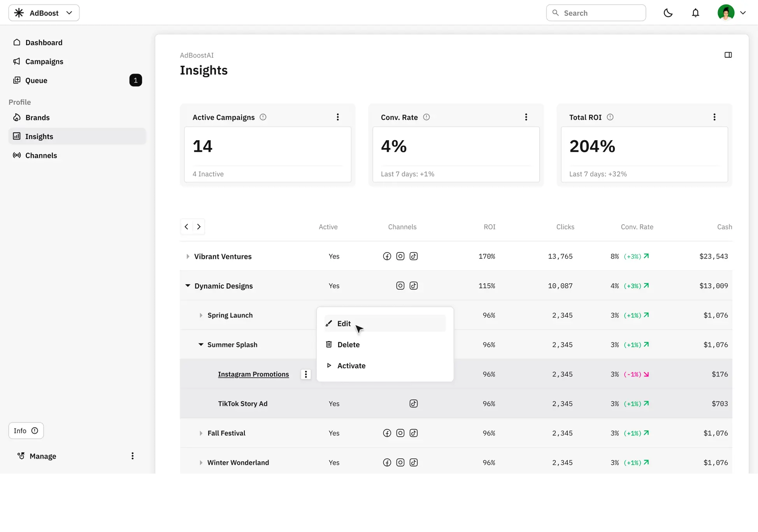Open Total ROI card options menu
Viewport: 758px width, 532px height.
(x=714, y=117)
